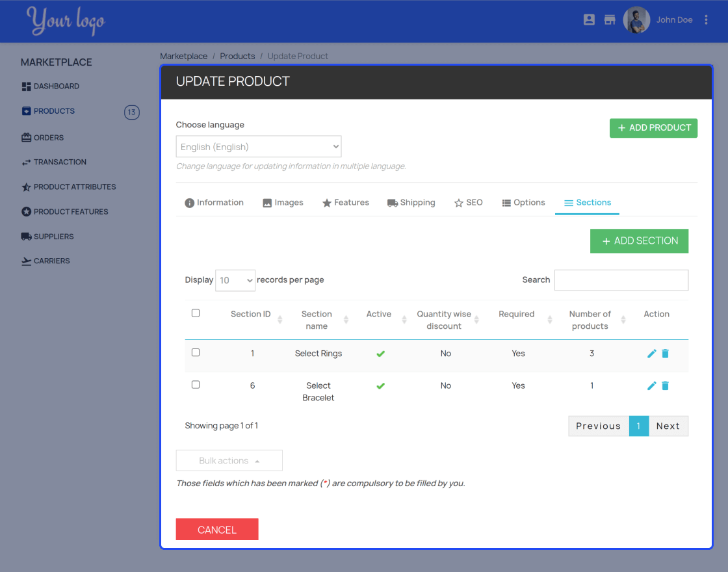Open Products in the sidebar
Image resolution: width=728 pixels, height=572 pixels.
coord(48,111)
